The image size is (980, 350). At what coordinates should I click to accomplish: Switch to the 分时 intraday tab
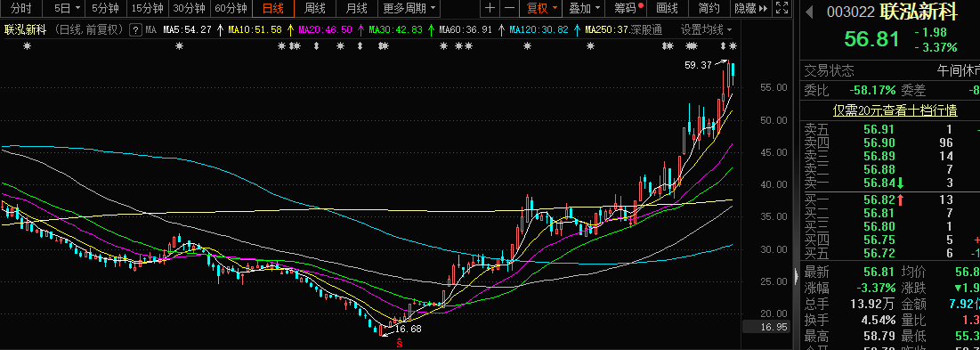point(21,8)
